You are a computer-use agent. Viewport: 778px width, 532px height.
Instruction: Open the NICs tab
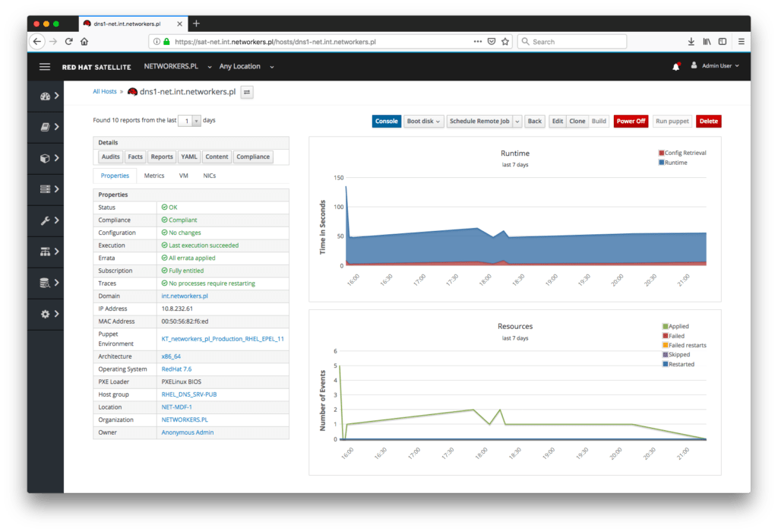tap(209, 175)
